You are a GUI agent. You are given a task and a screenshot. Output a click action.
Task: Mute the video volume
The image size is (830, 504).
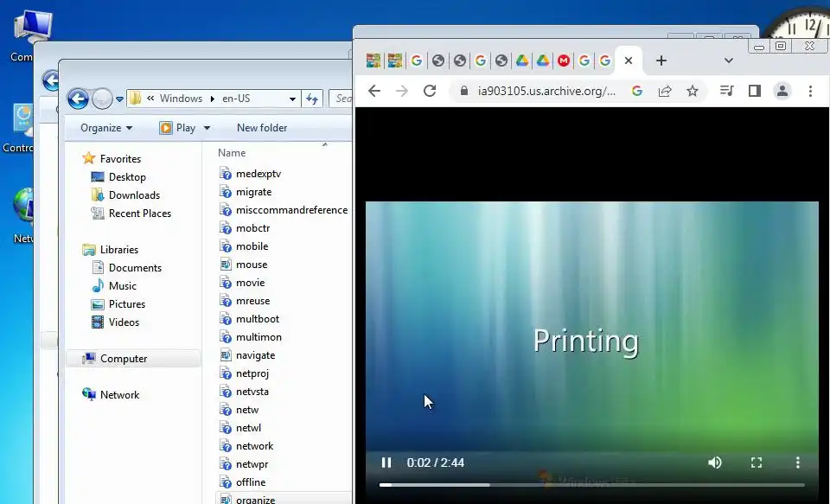(x=715, y=463)
